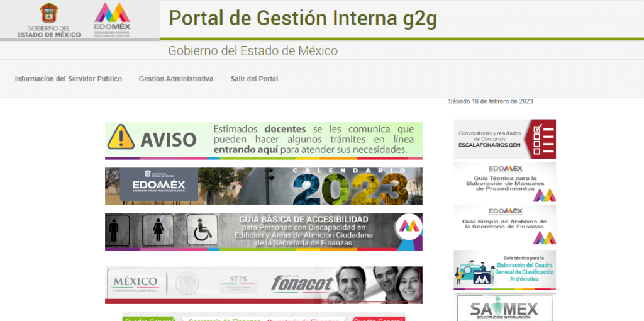Screen dimensions: 644x321
Task: Open Escalafonarios GEM convocatorias banner
Action: (504, 139)
